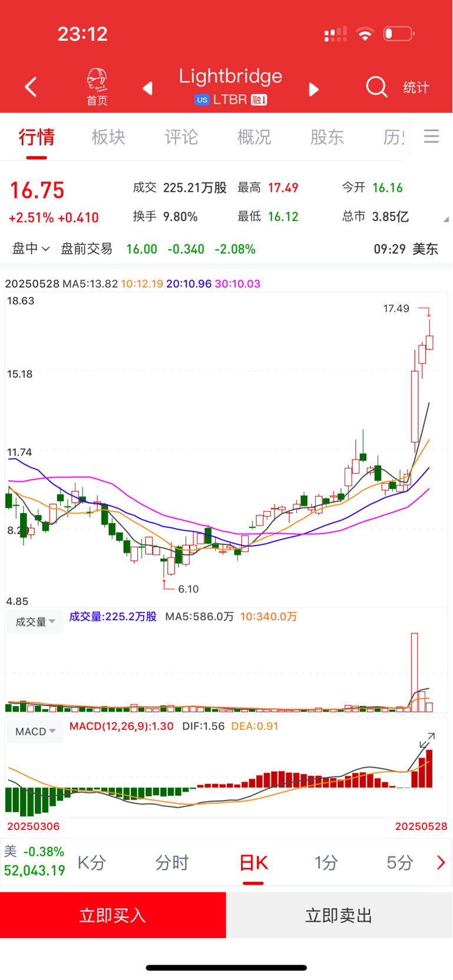Tap the 6.10 low marker on chart
The height and width of the screenshot is (980, 453).
[x=189, y=589]
